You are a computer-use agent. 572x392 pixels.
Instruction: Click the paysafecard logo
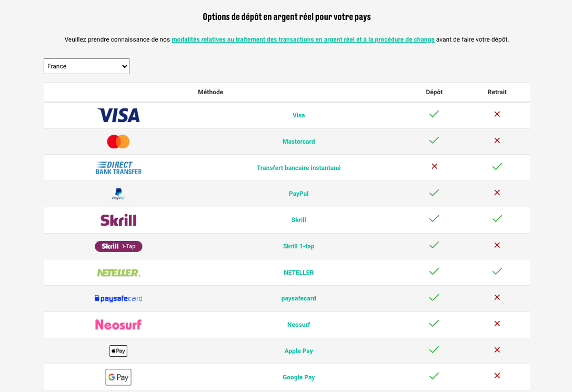click(118, 298)
